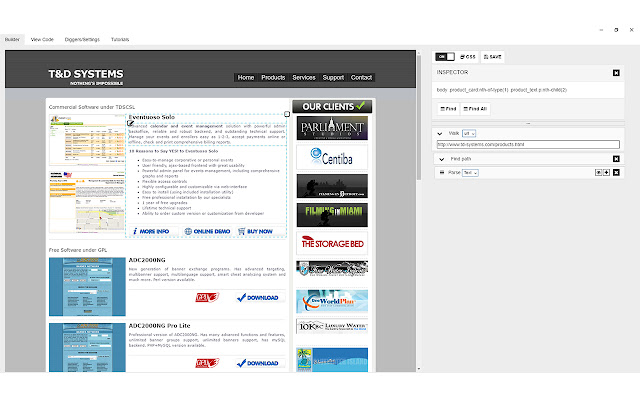
Task: Open the first Eventuoso screenshot thumbnail
Action: (x=87, y=140)
